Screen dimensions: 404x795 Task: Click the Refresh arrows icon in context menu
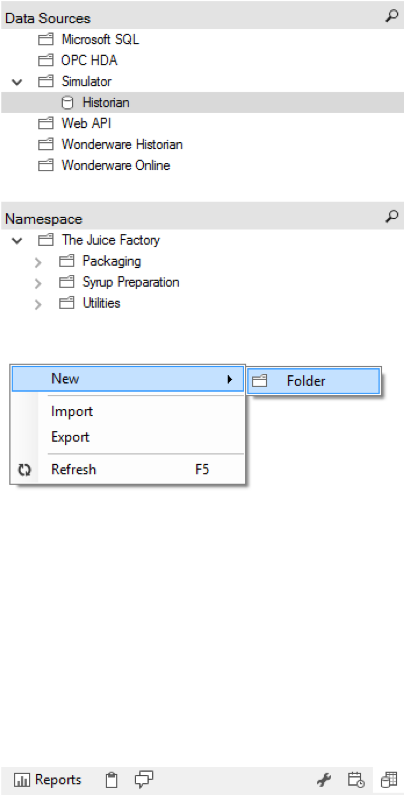[x=24, y=470]
